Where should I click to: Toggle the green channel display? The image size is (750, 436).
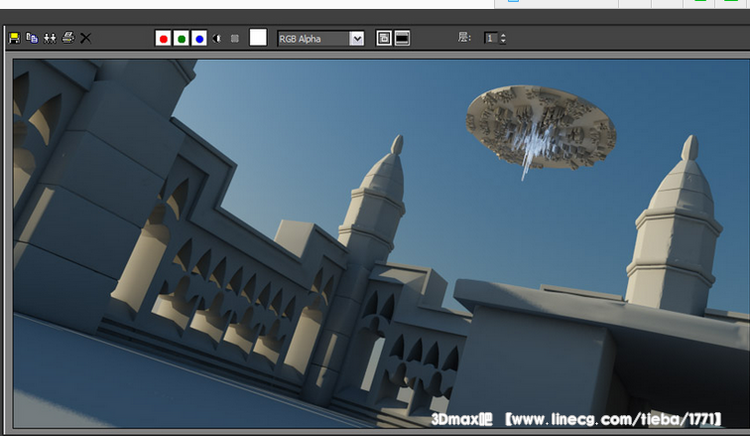181,38
